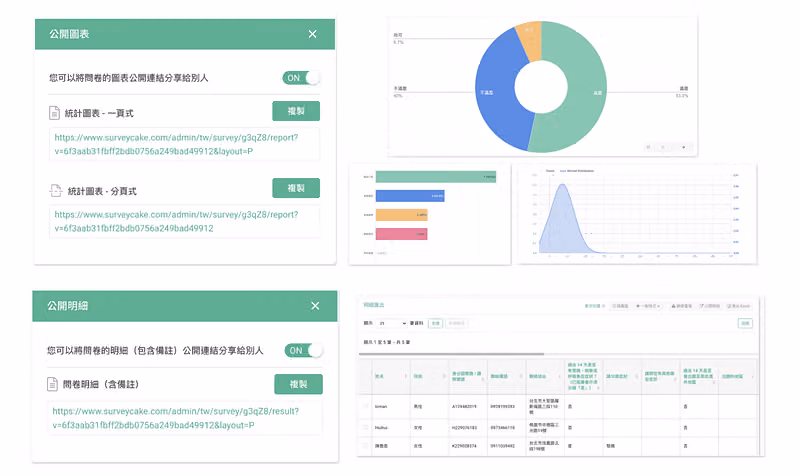Click the green top bar in bar chart
The image size is (800, 476).
[436, 177]
